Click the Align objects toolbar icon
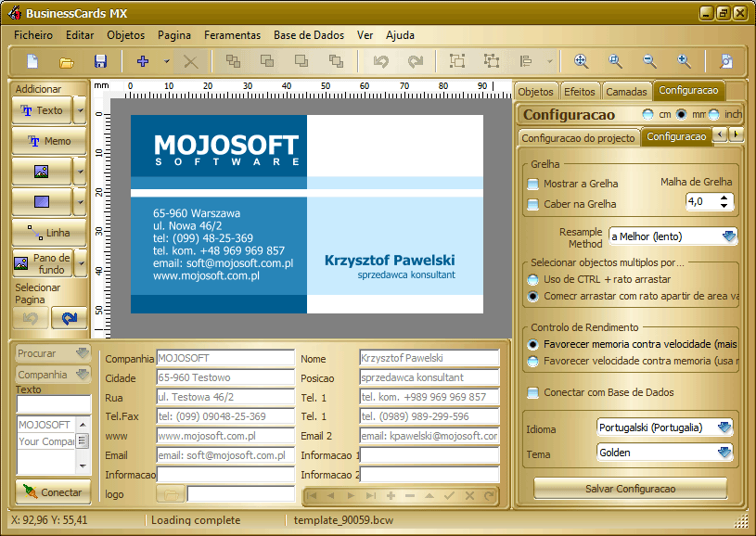 [526, 61]
